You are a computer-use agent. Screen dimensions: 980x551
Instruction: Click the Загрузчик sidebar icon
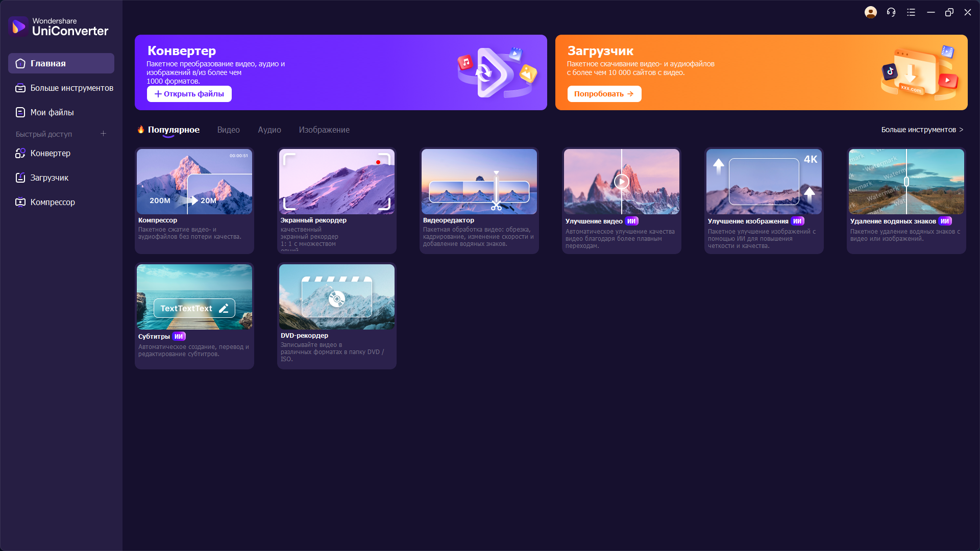(20, 178)
